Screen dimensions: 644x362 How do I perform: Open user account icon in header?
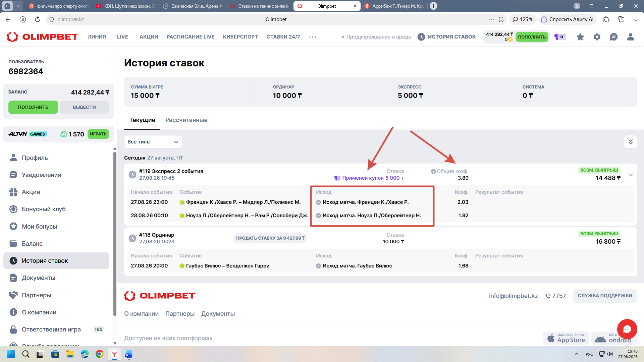[631, 37]
